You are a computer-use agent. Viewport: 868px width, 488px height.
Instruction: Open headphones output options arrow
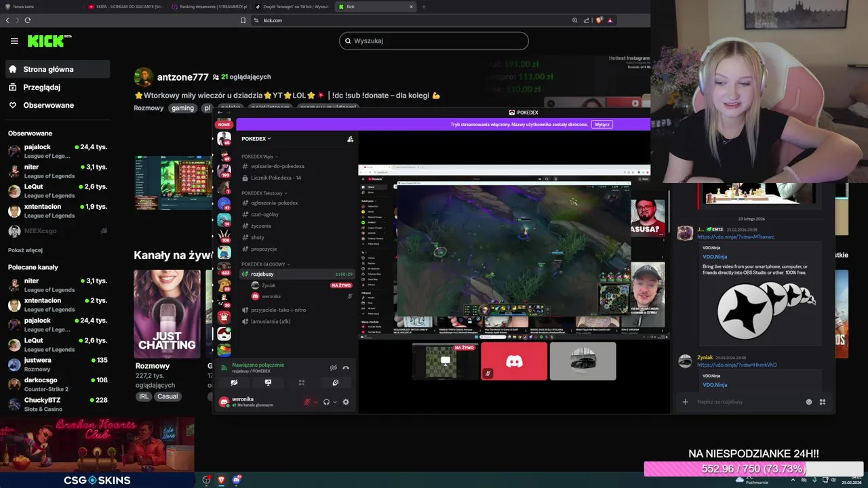tap(335, 402)
